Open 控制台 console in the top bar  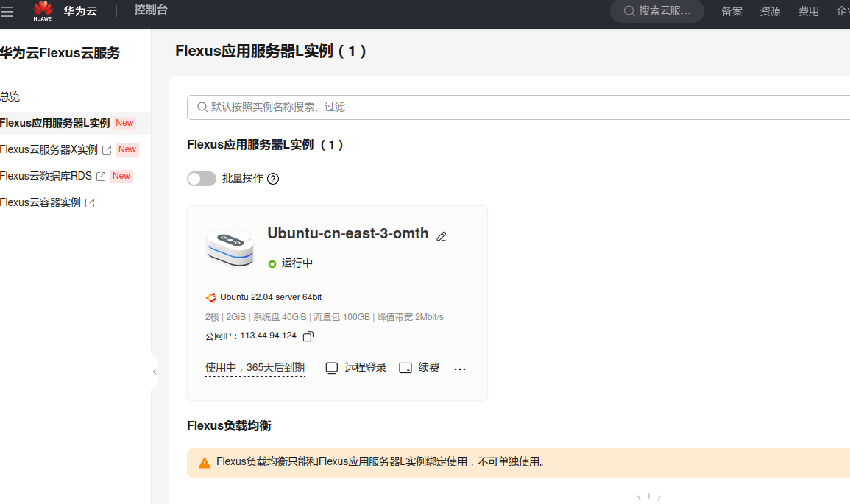coord(151,10)
